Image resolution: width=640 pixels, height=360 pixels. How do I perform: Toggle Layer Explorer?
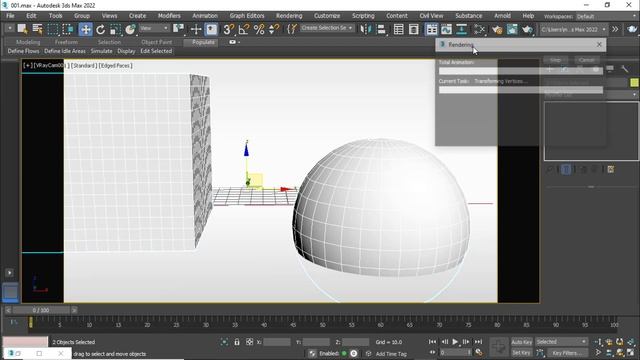coord(413,29)
